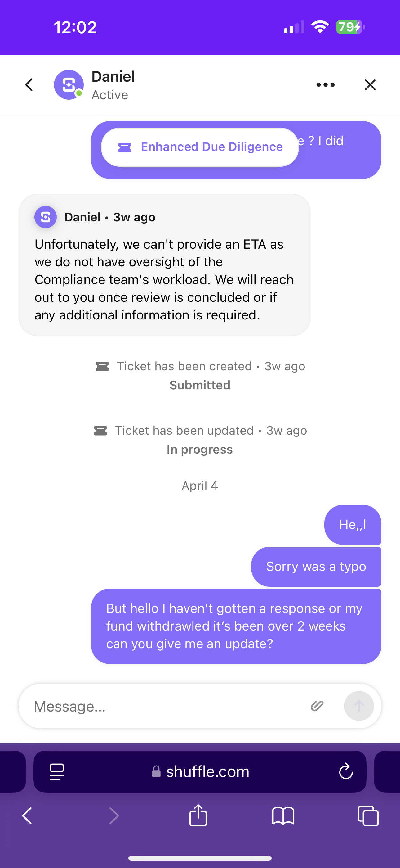
Task: Tap the fund withdrawal update message
Action: pyautogui.click(x=236, y=626)
